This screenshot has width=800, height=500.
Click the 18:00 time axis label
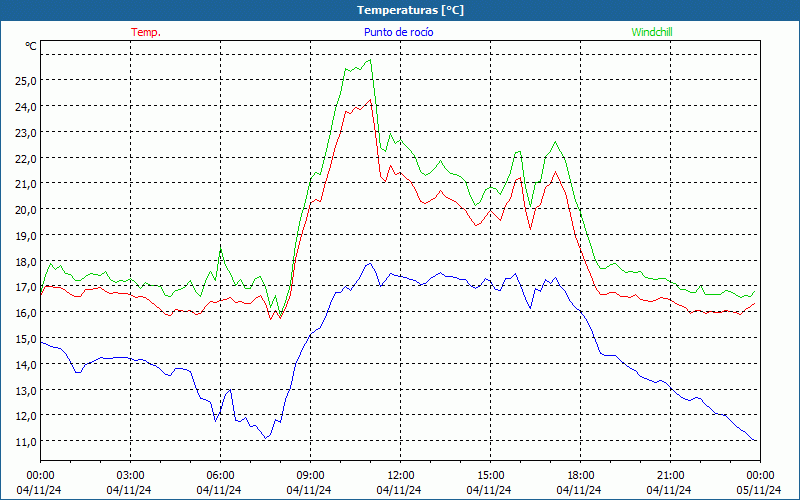[581, 475]
